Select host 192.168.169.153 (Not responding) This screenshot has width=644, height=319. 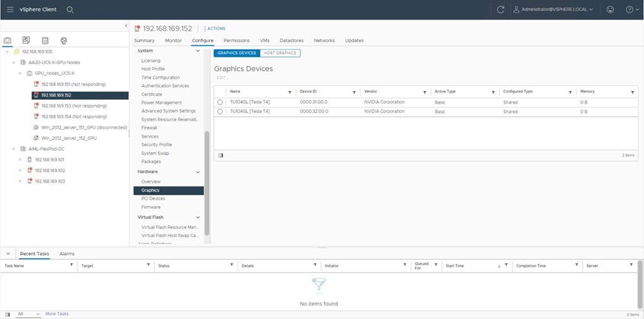pyautogui.click(x=73, y=105)
